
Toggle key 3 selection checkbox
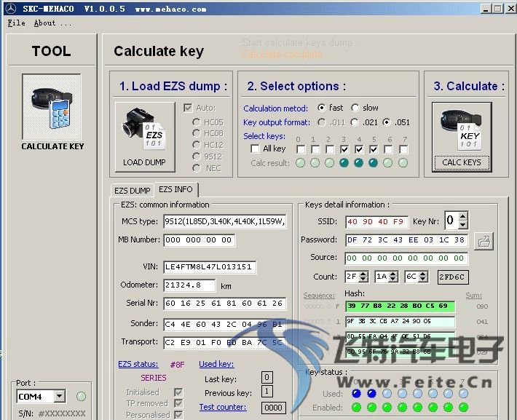(x=344, y=149)
